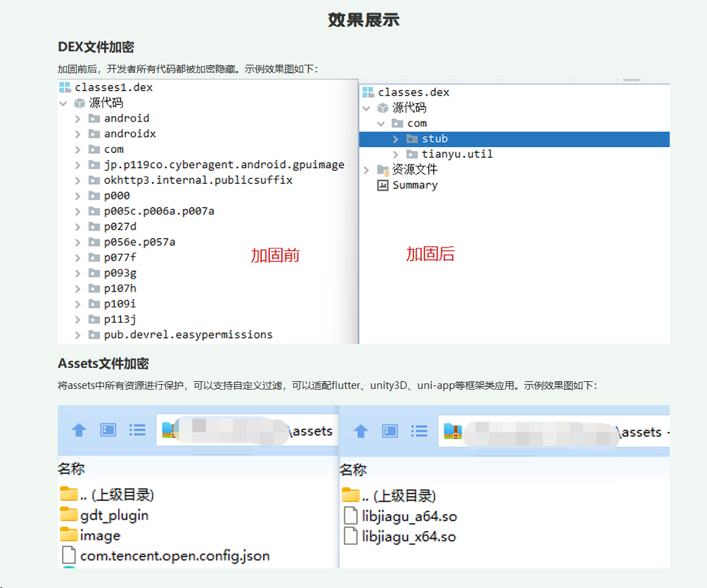
Task: Click the source code cube icon under classes1.dex
Action: coord(79,103)
